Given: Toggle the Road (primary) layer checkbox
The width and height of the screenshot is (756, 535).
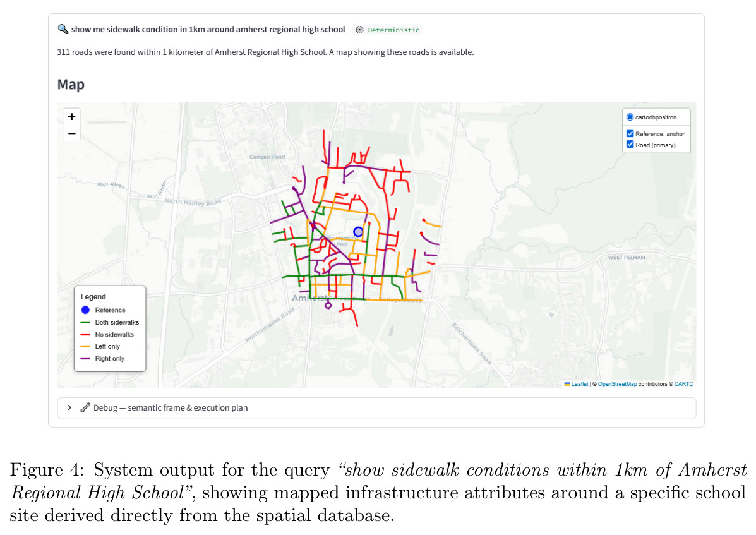Looking at the screenshot, I should click(630, 145).
